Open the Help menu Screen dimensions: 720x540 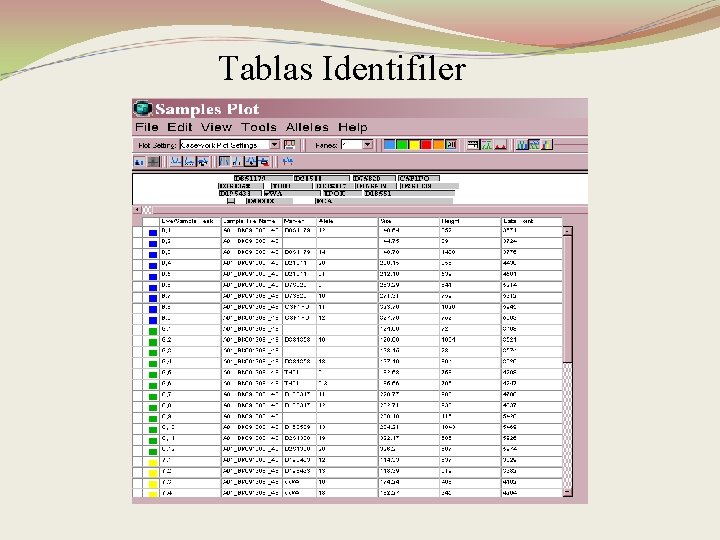pos(353,127)
